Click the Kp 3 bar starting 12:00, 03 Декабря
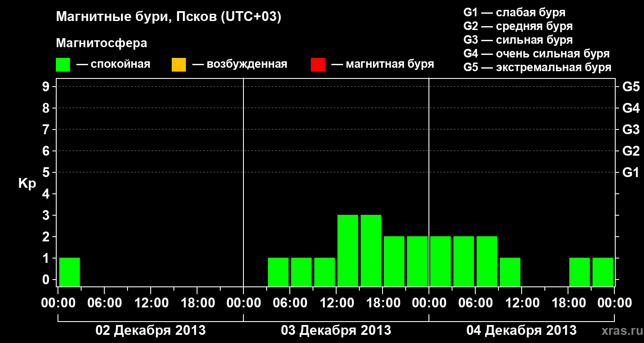The image size is (644, 343). point(348,250)
